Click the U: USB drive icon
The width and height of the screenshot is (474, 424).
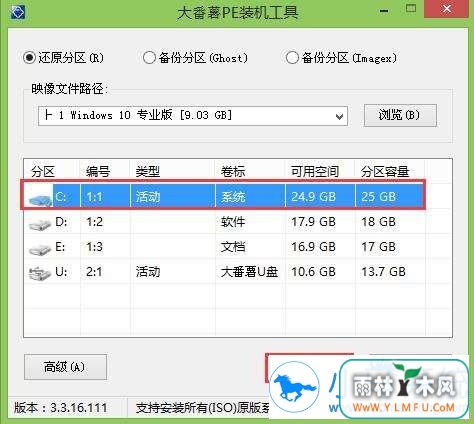click(40, 273)
